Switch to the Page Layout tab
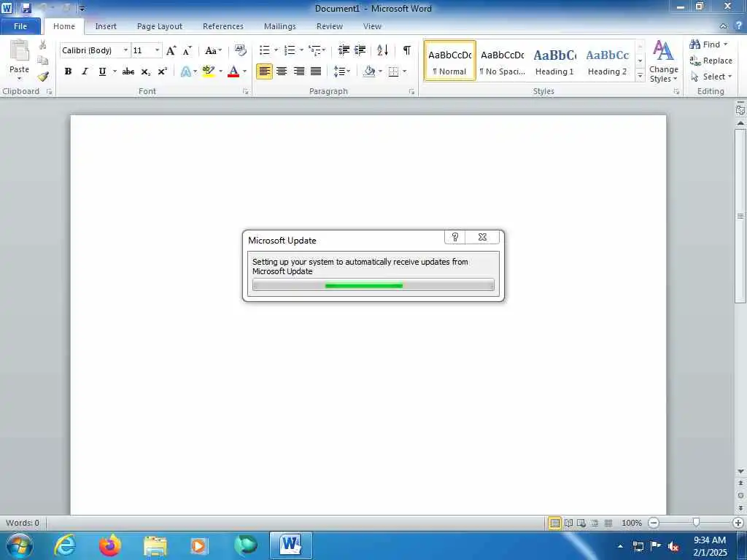Image resolution: width=747 pixels, height=560 pixels. point(160,26)
